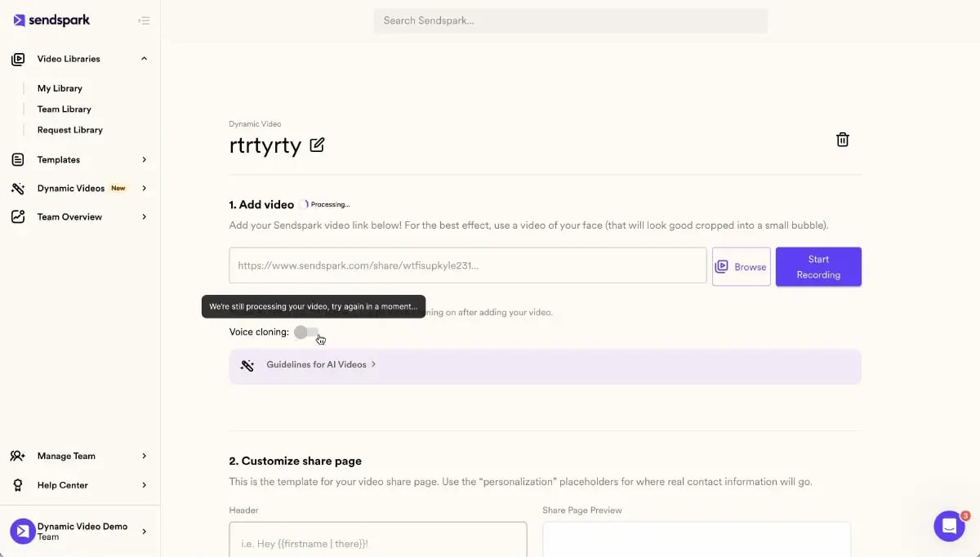The image size is (980, 557).
Task: Click the pencil icon to rename rtrtyrty
Action: click(317, 145)
